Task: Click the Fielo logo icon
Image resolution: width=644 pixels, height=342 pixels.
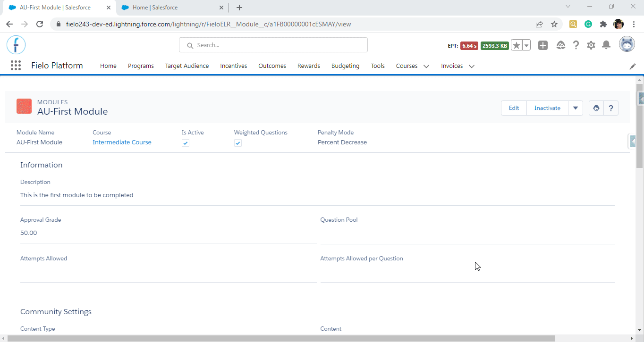Action: [16, 45]
